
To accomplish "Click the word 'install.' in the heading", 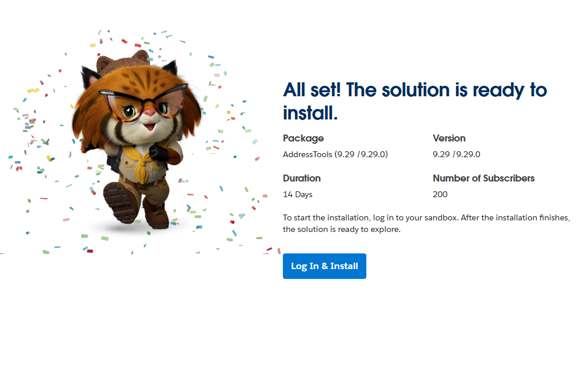I will coord(310,112).
